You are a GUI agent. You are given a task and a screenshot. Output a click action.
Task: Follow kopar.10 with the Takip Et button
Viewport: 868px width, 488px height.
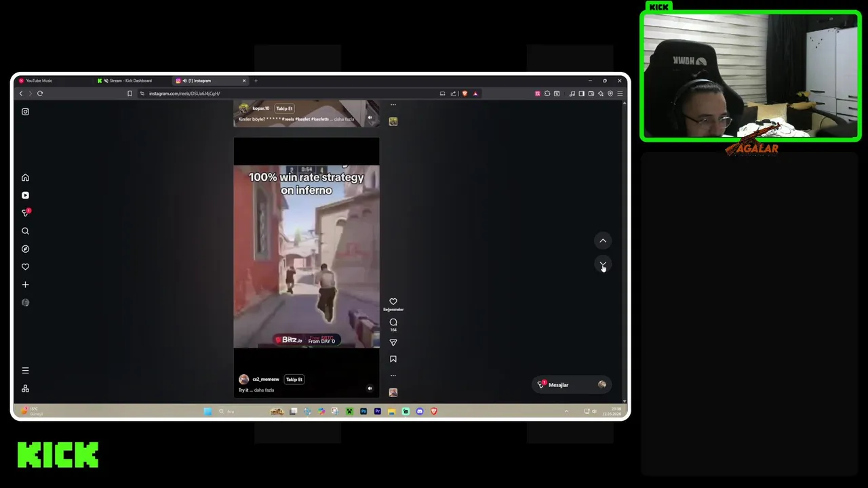284,108
